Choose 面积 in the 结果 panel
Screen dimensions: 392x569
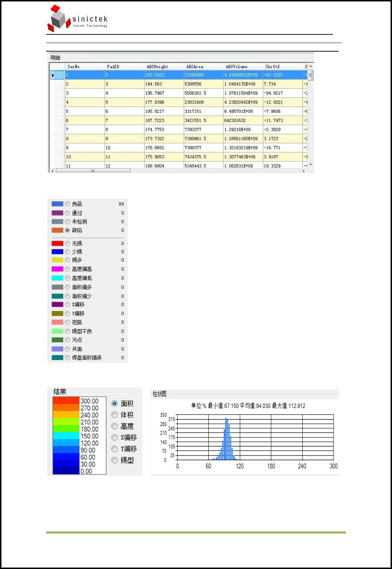[115, 403]
